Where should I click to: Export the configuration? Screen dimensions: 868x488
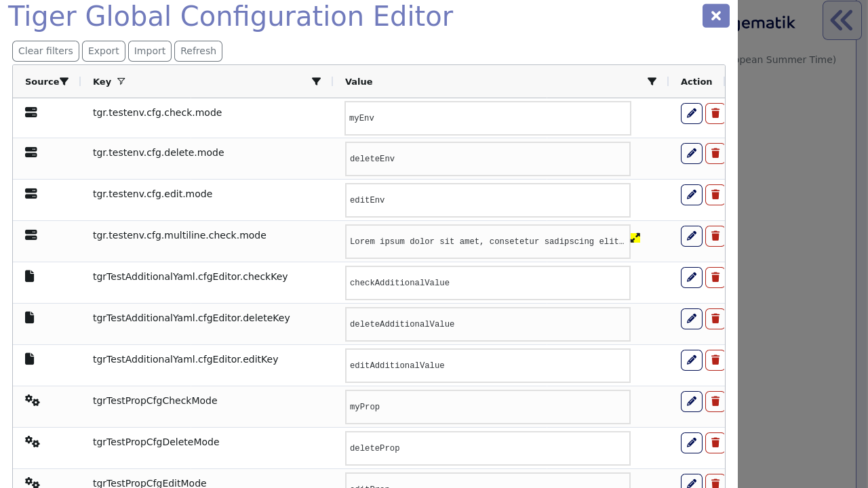click(x=104, y=51)
